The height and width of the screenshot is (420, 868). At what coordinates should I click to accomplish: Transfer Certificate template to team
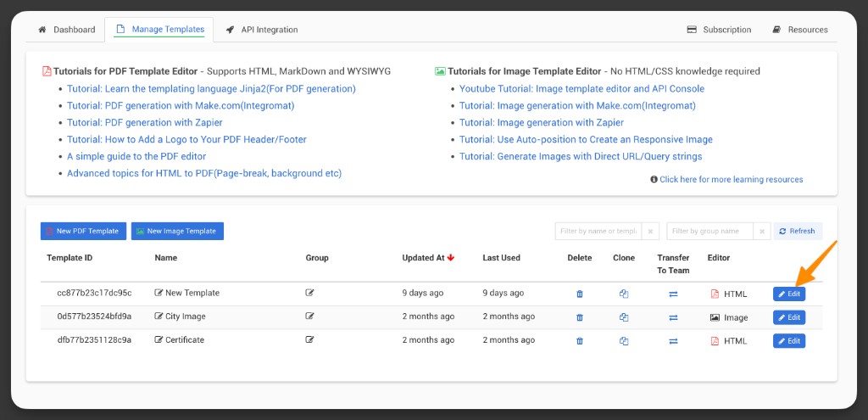tap(673, 341)
